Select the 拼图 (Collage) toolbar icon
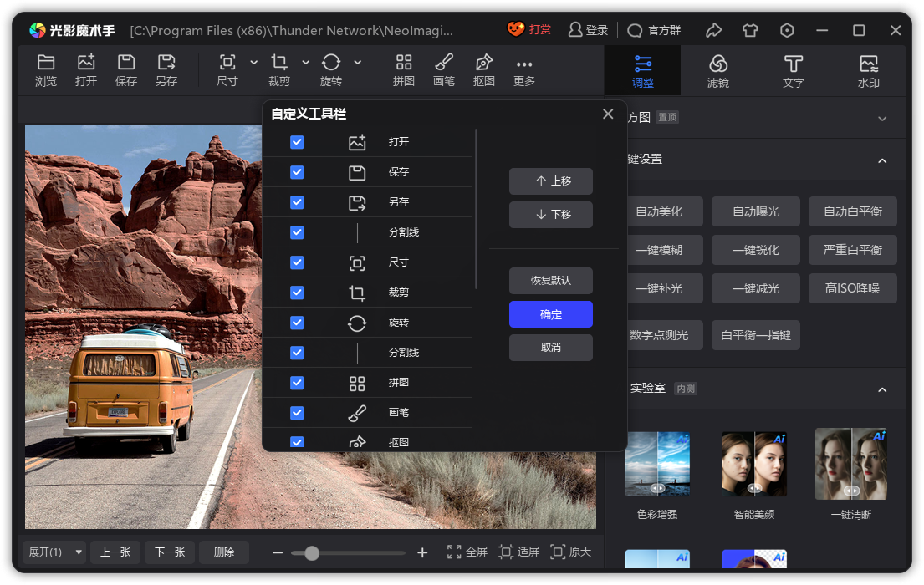The height and width of the screenshot is (585, 924). [404, 63]
